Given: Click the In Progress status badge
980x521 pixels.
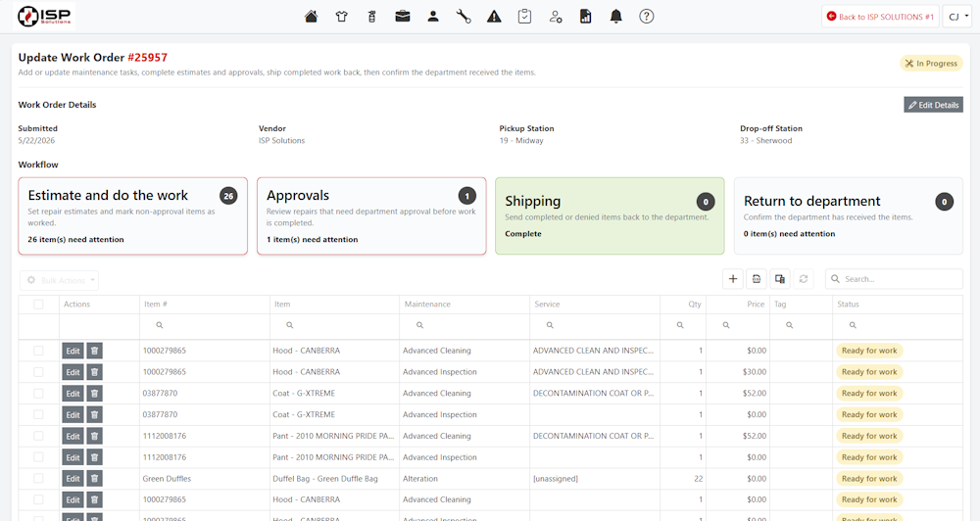Looking at the screenshot, I should point(931,63).
